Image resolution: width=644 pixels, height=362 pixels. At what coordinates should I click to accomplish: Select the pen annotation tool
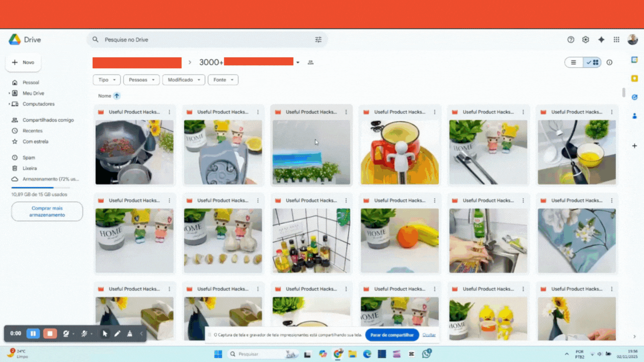117,333
